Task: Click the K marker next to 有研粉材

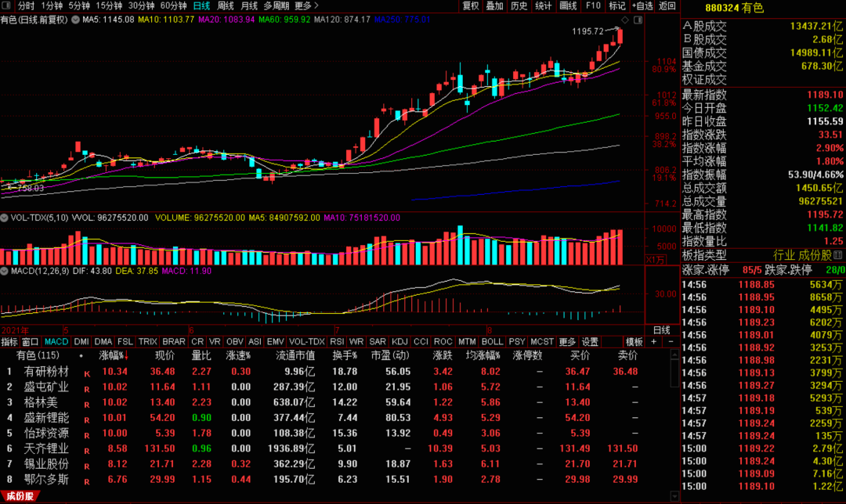Action: (x=87, y=373)
